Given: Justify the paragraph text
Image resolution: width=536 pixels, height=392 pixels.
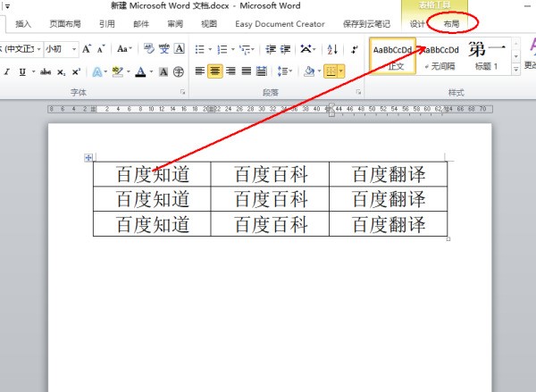Looking at the screenshot, I should coord(247,71).
